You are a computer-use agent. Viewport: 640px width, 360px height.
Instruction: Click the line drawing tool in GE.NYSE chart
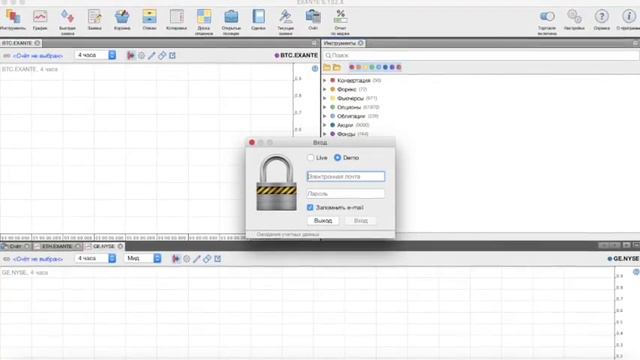(197, 259)
